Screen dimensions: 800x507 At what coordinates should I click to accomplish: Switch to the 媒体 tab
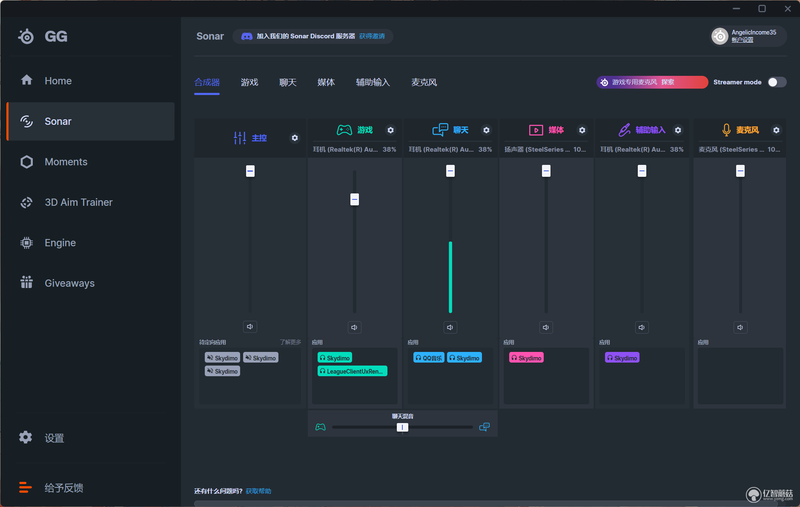tap(326, 83)
